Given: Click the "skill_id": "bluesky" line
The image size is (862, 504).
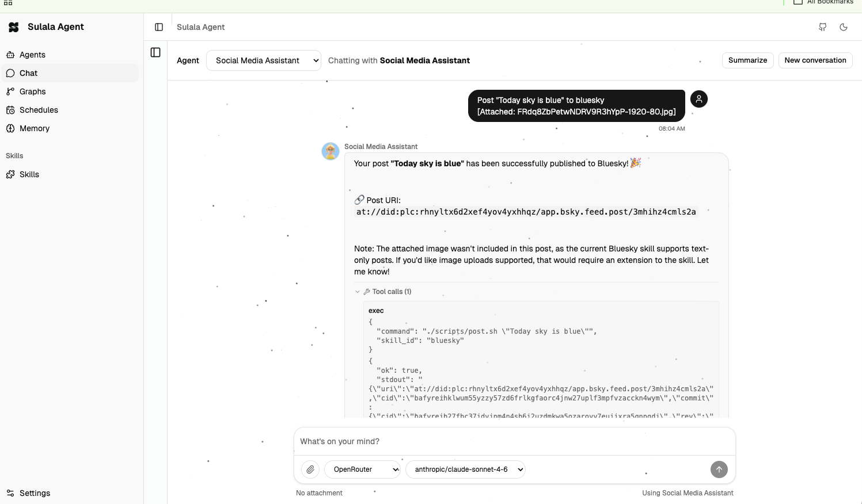Looking at the screenshot, I should (420, 341).
